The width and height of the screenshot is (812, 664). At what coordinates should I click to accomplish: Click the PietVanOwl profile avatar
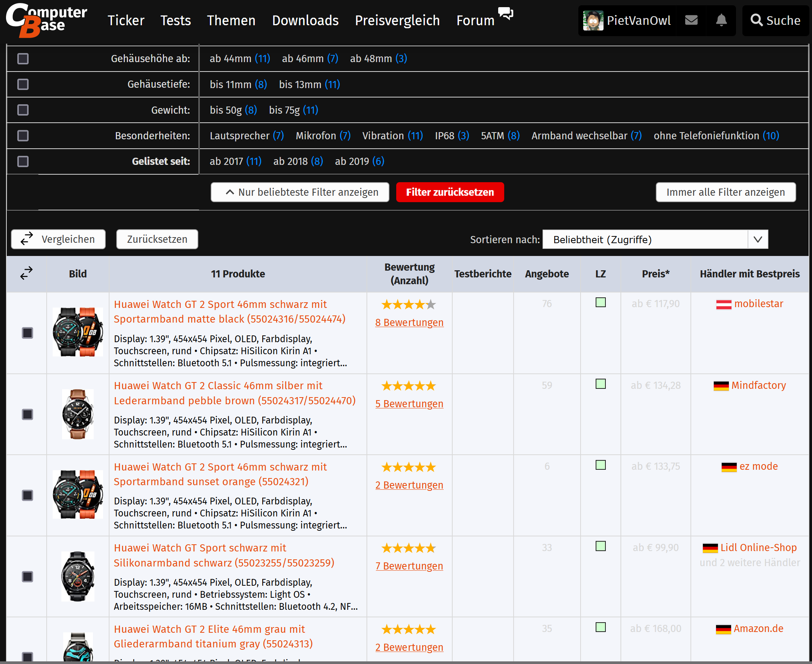click(x=593, y=20)
